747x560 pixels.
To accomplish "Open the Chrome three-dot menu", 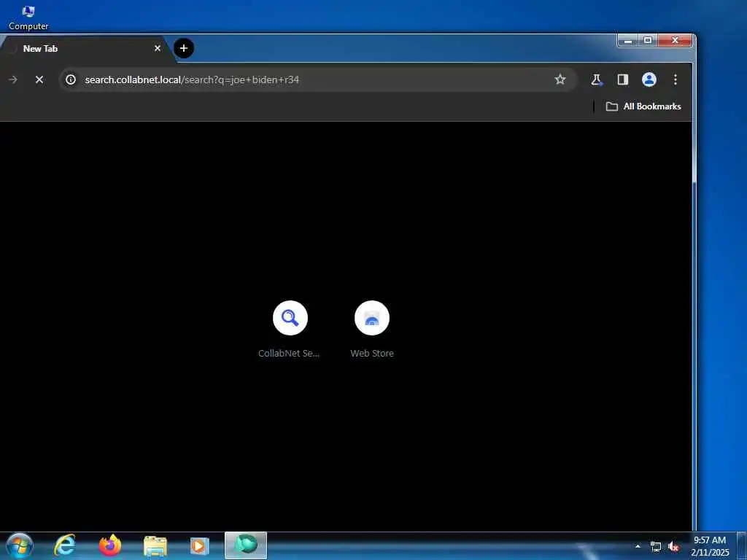I will click(675, 79).
